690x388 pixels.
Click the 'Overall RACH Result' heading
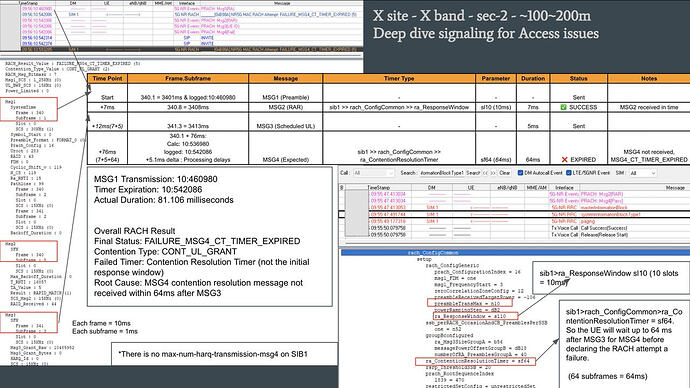pyautogui.click(x=134, y=231)
